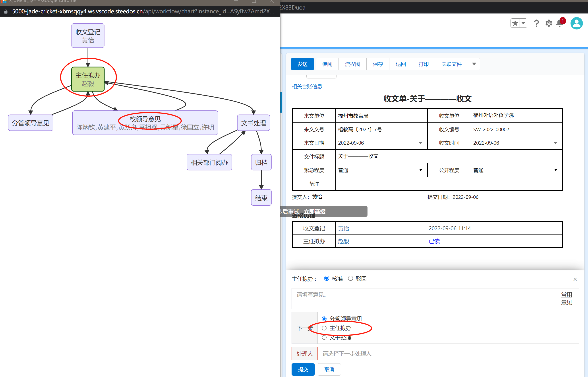The width and height of the screenshot is (588, 377).
Task: Open the 相关台账信息 link
Action: [x=307, y=86]
